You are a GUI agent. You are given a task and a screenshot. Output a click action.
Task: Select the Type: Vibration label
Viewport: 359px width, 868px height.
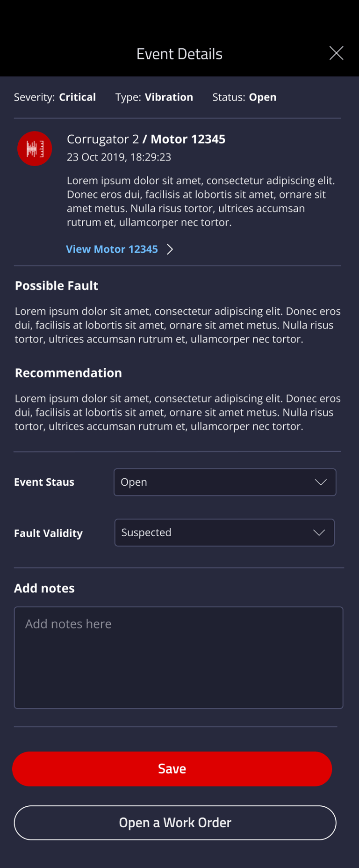click(154, 97)
